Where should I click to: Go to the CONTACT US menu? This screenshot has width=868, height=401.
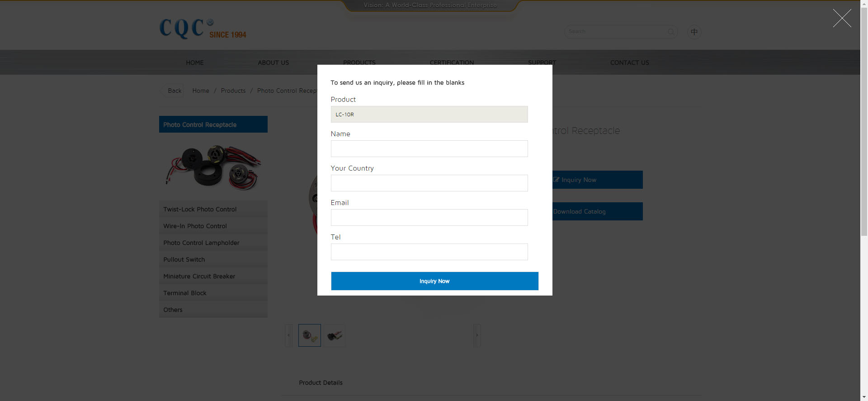click(x=629, y=62)
